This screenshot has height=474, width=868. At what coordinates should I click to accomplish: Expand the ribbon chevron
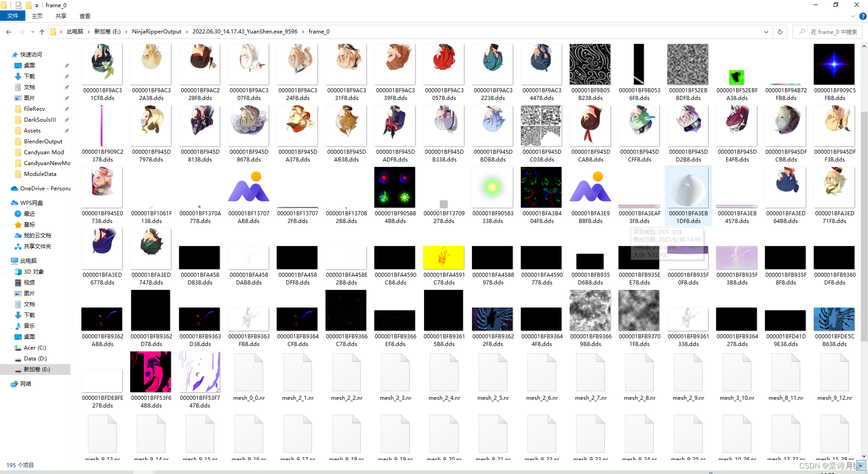(x=853, y=16)
